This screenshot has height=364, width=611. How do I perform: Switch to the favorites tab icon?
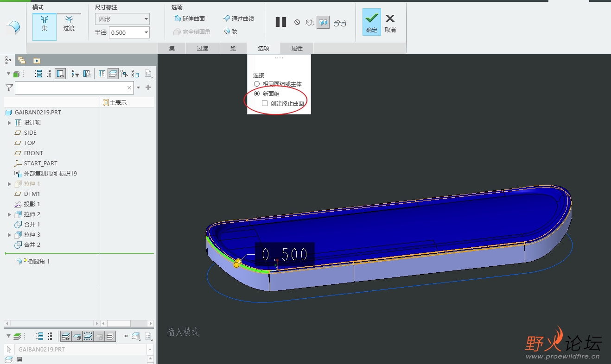[37, 60]
